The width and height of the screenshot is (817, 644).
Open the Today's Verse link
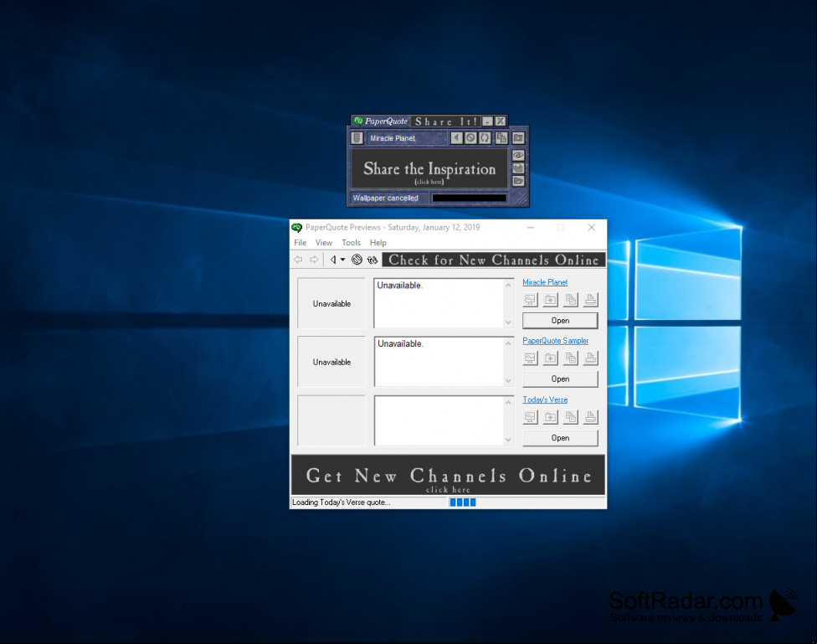pyautogui.click(x=545, y=399)
